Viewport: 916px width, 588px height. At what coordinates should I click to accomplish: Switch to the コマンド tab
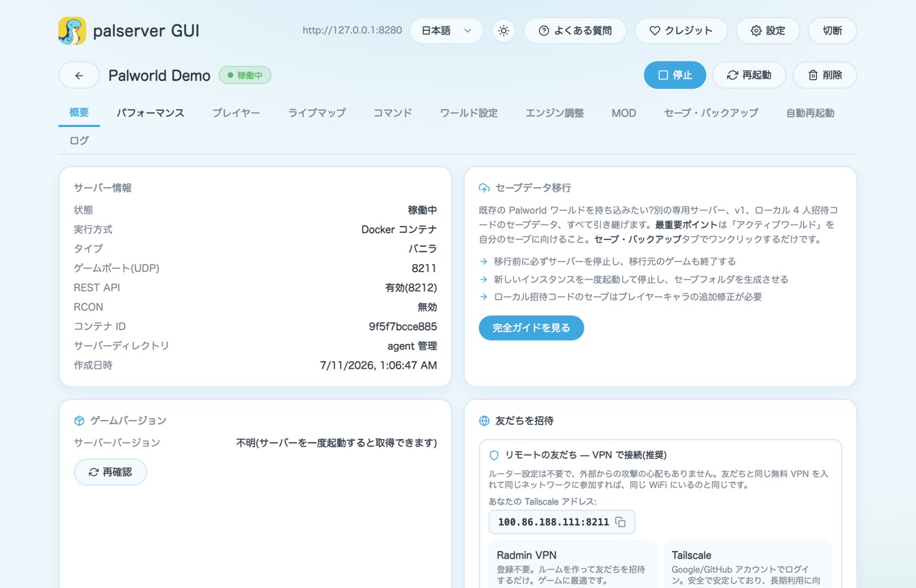coord(393,113)
